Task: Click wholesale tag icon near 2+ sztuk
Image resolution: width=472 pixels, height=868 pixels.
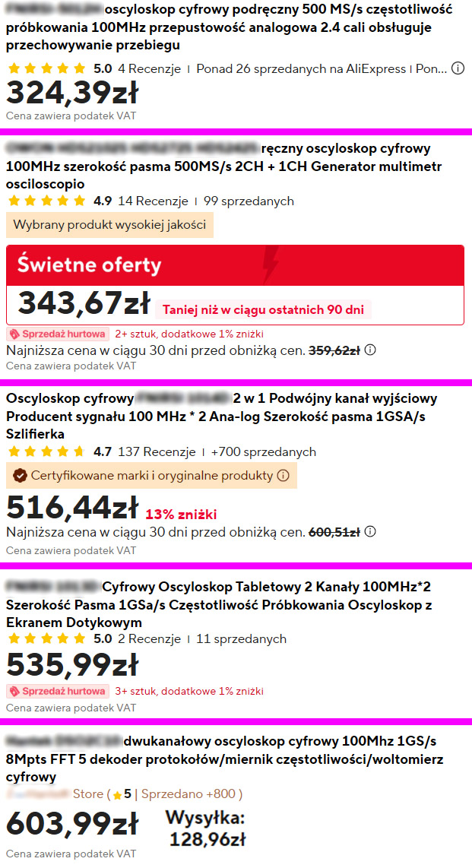Action: 16,334
